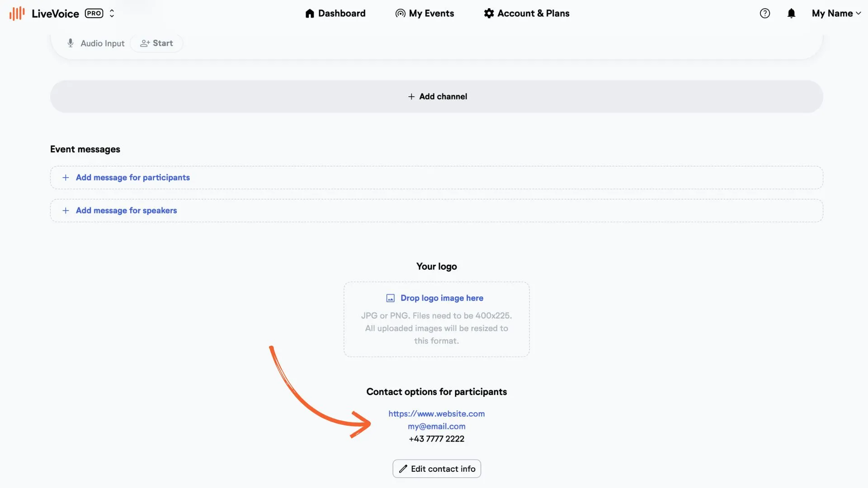The height and width of the screenshot is (488, 868).
Task: Click the plus icon beside Add message for speakers
Action: [66, 211]
